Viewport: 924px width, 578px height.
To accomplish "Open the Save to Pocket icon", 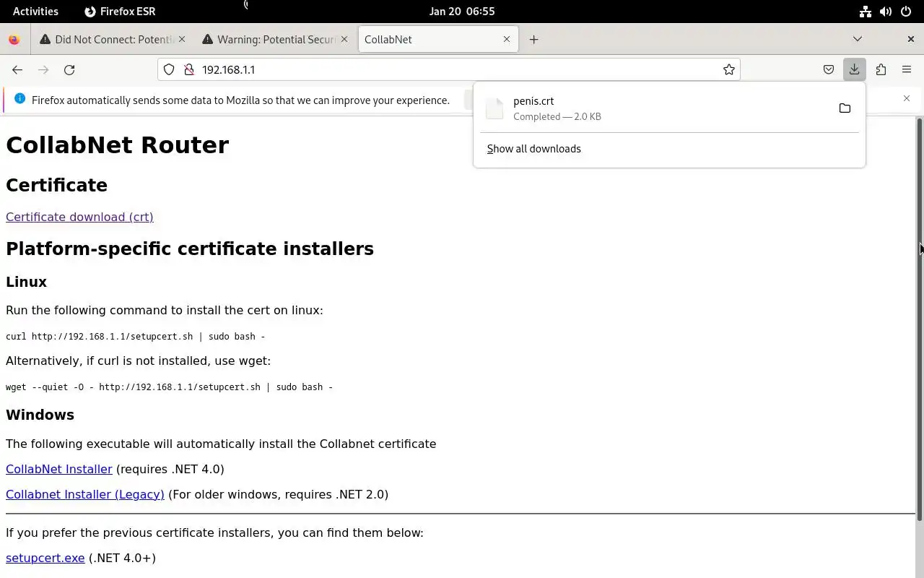I will (x=829, y=69).
